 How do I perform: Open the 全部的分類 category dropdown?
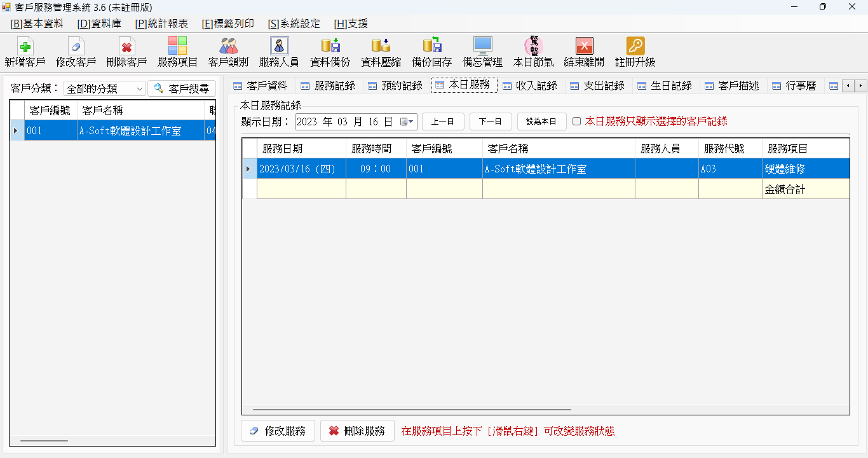tap(104, 88)
